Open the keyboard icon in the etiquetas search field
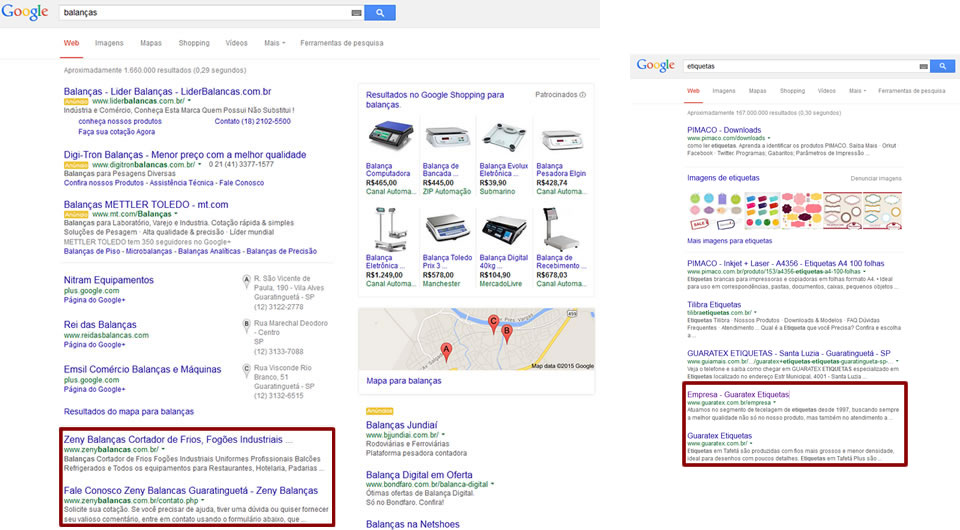The height and width of the screenshot is (530, 960). [x=923, y=66]
